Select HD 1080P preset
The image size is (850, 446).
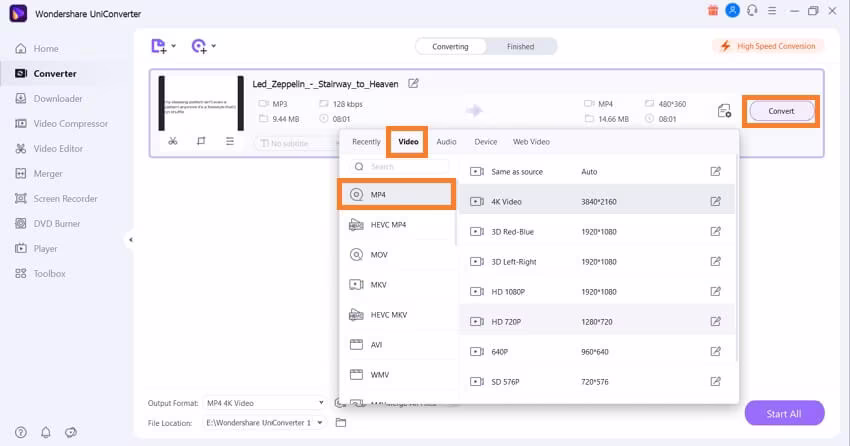pos(596,292)
